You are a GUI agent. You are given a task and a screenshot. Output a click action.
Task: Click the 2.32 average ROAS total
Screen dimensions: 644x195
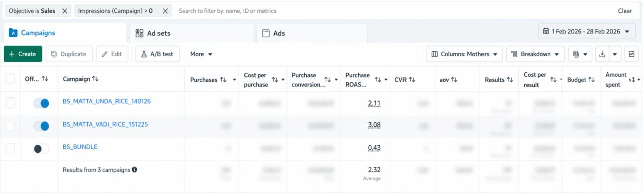click(374, 170)
